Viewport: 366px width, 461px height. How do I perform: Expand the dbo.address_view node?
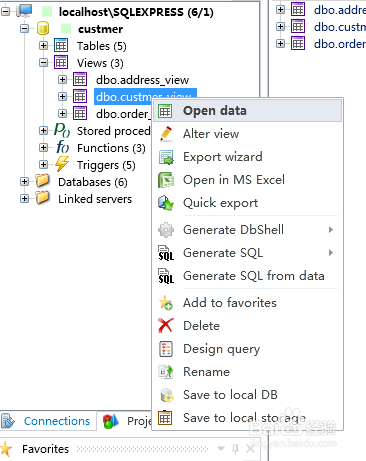coord(62,79)
